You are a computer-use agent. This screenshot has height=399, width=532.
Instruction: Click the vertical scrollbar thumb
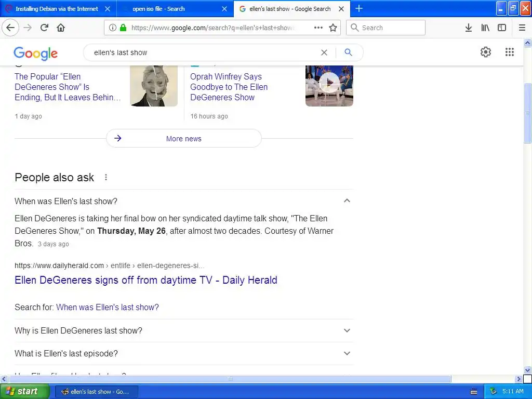(527, 113)
